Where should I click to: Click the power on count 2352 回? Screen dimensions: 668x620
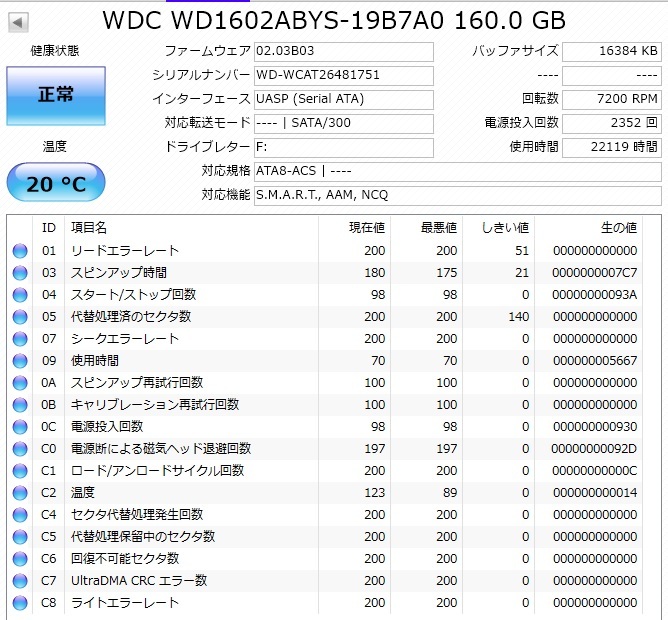point(611,123)
